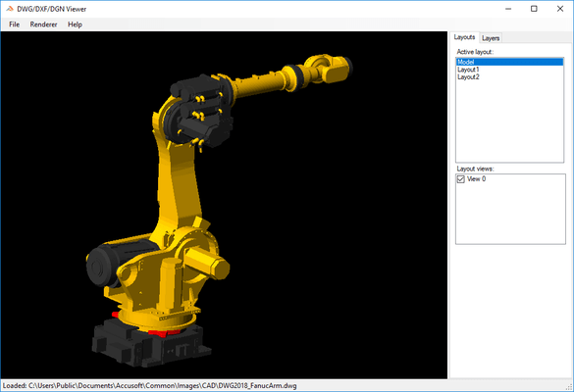The image size is (574, 392).
Task: Close the DWG/DXF/DGN Viewer window
Action: click(559, 9)
